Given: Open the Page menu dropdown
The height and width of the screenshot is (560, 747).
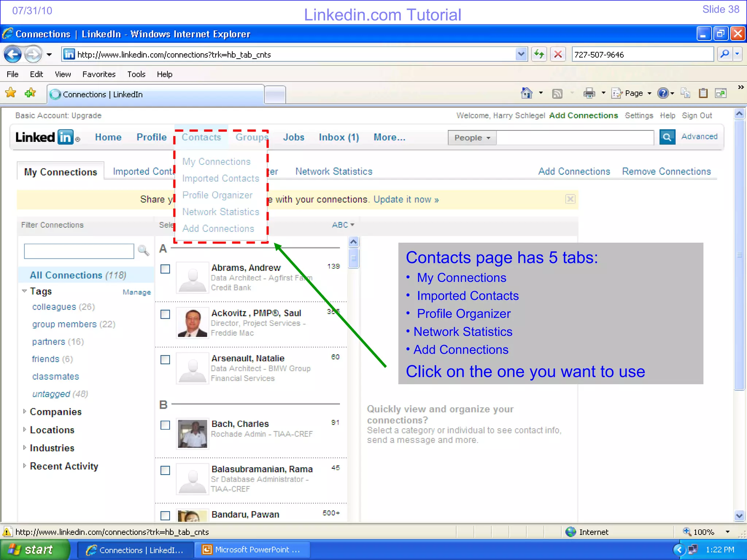Looking at the screenshot, I should pos(632,93).
